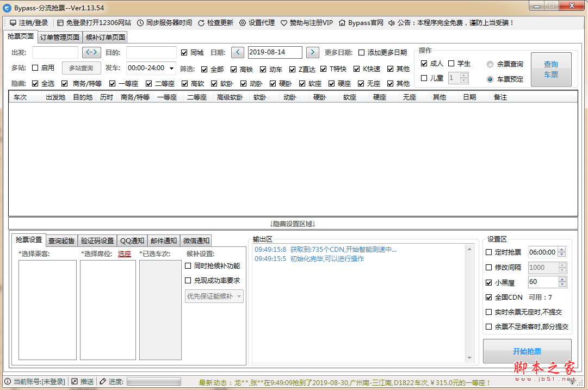
Task: Check 同时抢候补功能
Action: (188, 266)
